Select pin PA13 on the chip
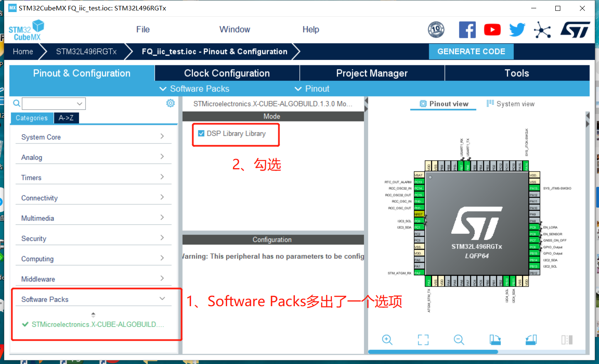The width and height of the screenshot is (599, 364). [x=534, y=188]
